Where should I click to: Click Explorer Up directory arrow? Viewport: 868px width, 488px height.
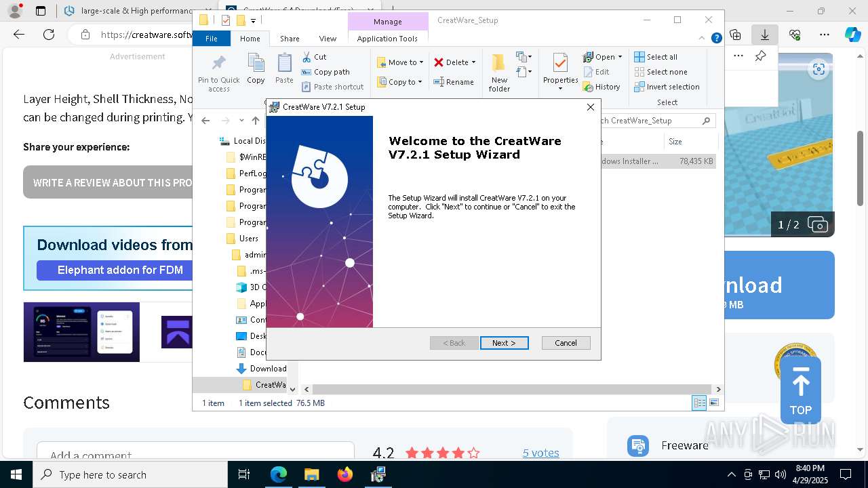(x=255, y=121)
